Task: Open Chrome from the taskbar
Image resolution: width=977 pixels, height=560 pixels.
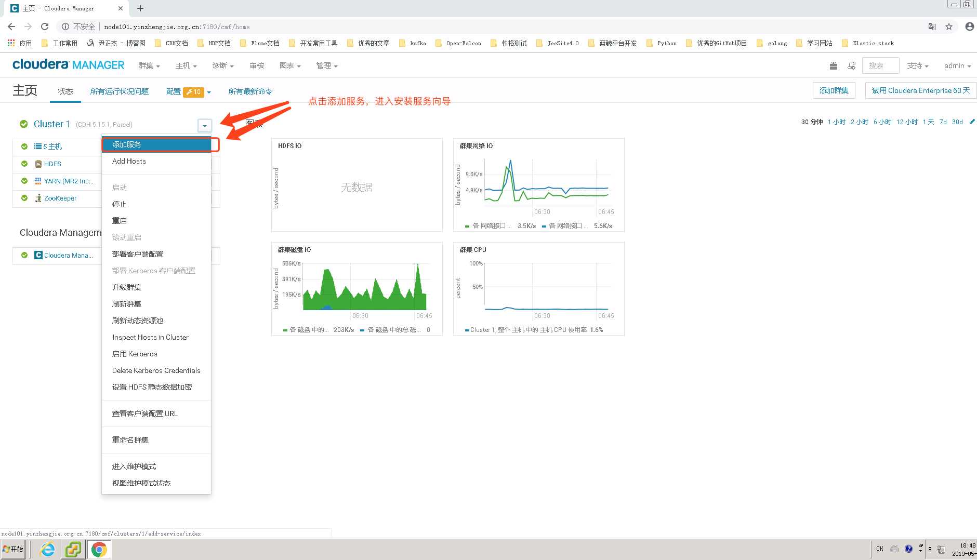Action: pyautogui.click(x=99, y=549)
